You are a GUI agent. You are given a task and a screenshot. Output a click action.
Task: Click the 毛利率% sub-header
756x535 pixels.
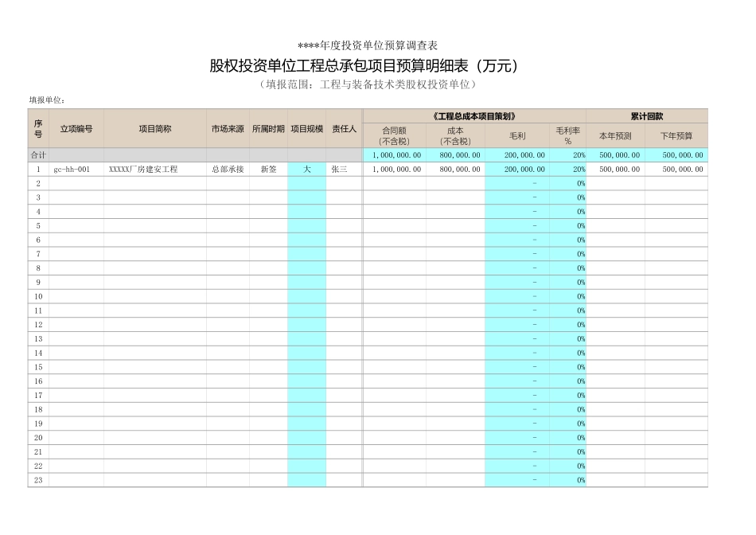point(567,135)
